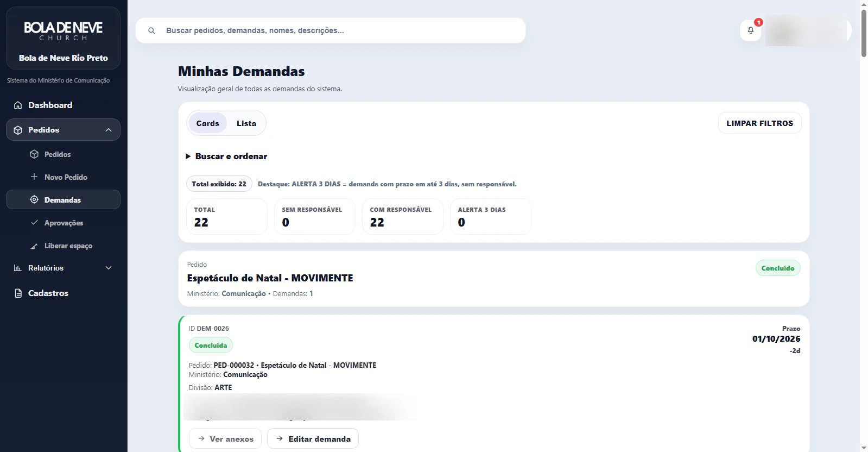The image size is (868, 452).
Task: Click the Editar demanda button
Action: [x=313, y=439]
